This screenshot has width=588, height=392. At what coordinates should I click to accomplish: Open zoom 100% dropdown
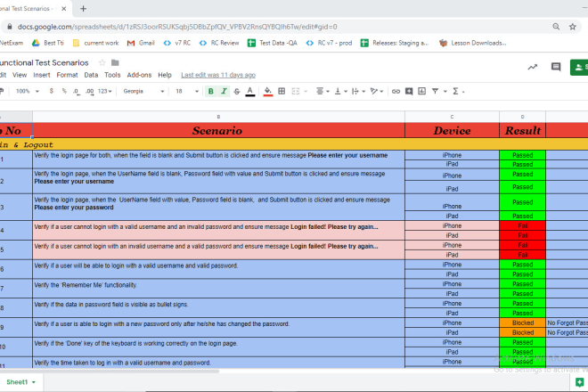click(x=28, y=91)
